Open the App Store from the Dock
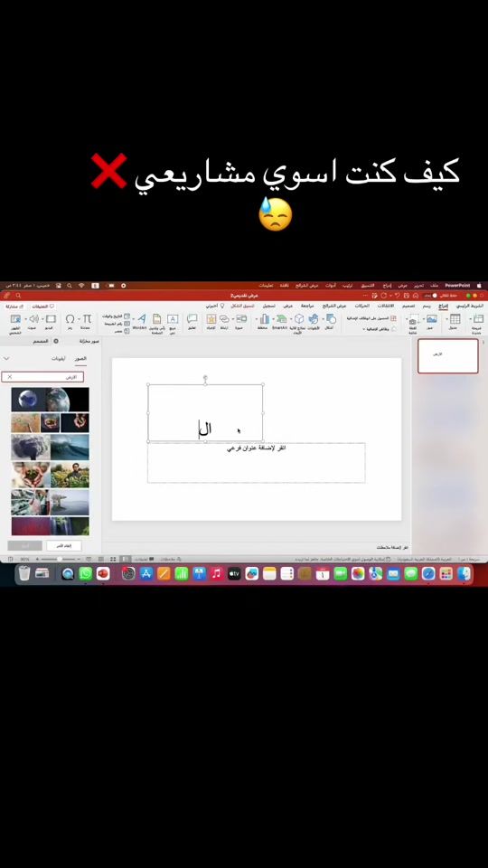This screenshot has height=868, width=488. coord(146,573)
